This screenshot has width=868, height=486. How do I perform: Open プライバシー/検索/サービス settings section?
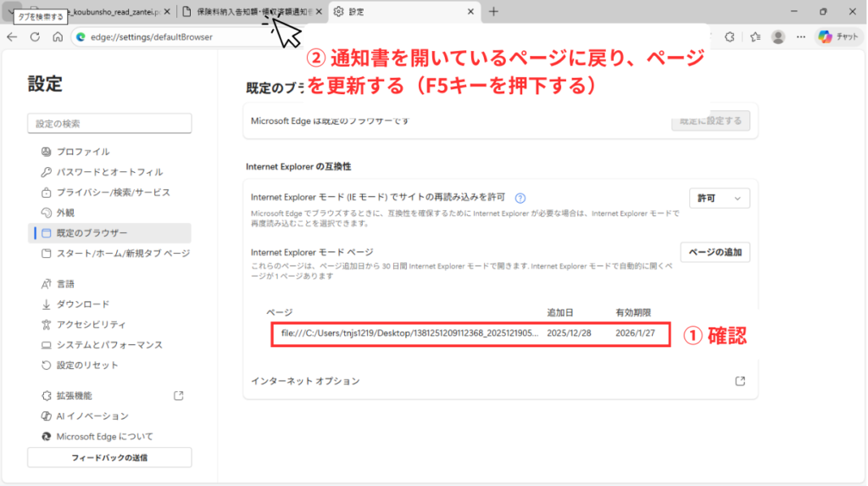pyautogui.click(x=109, y=193)
